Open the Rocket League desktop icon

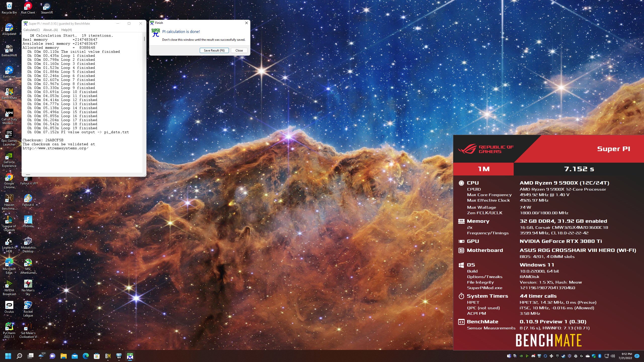tap(28, 309)
